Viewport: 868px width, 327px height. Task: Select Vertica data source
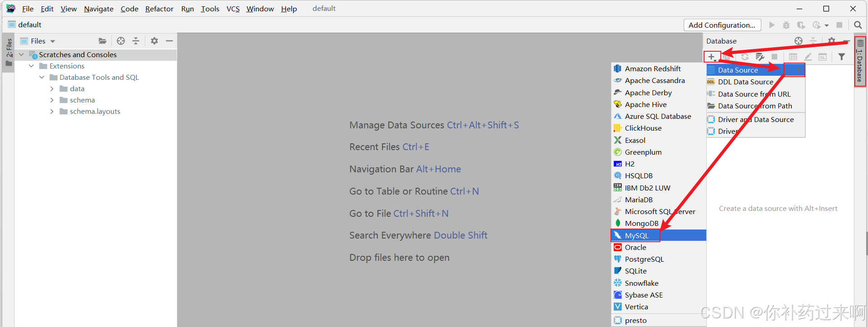click(659, 307)
